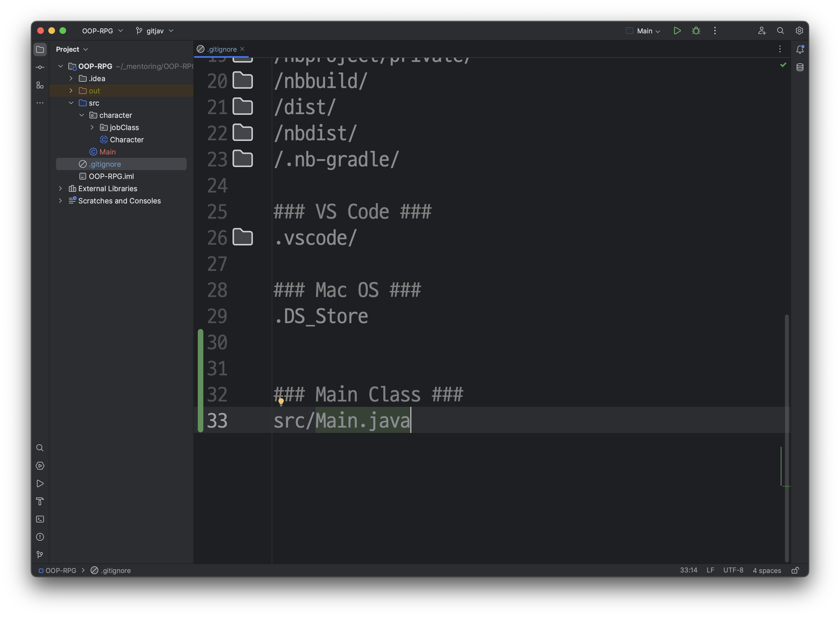Open the Build hammer tool window

click(x=40, y=501)
